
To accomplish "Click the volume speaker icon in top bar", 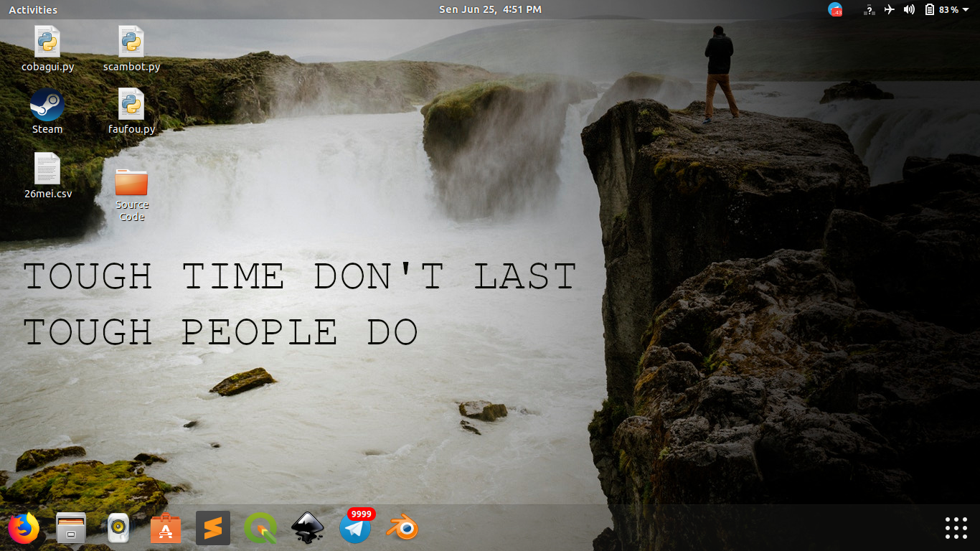I will coord(909,9).
